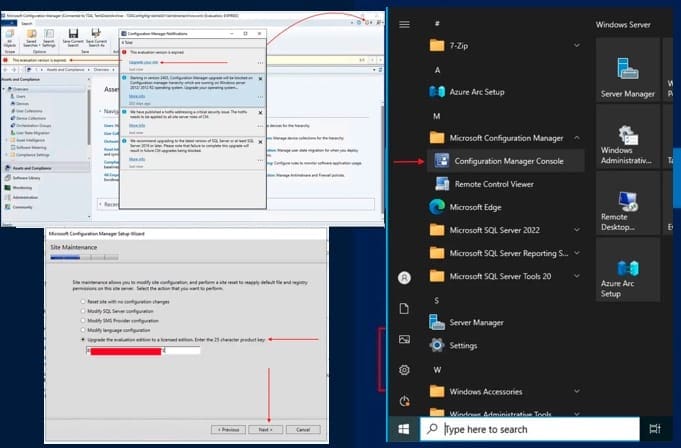
Task: Open notifications bell in console title area
Action: tap(367, 22)
